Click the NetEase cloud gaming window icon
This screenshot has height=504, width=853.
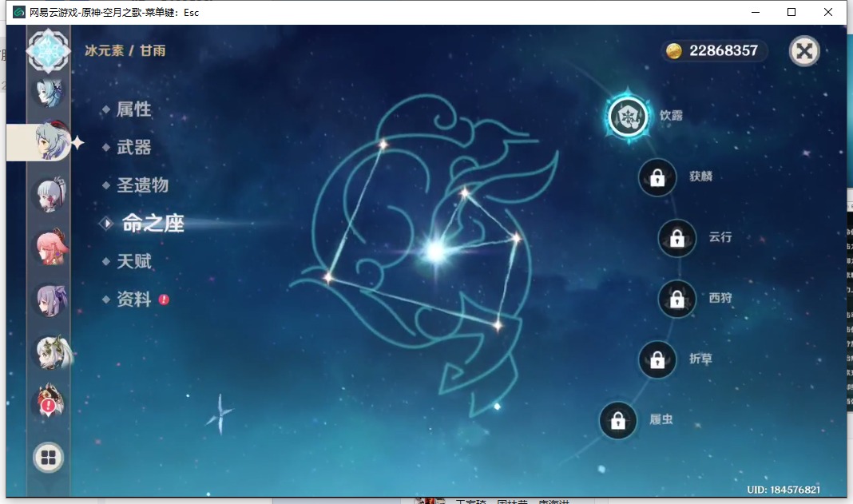19,12
